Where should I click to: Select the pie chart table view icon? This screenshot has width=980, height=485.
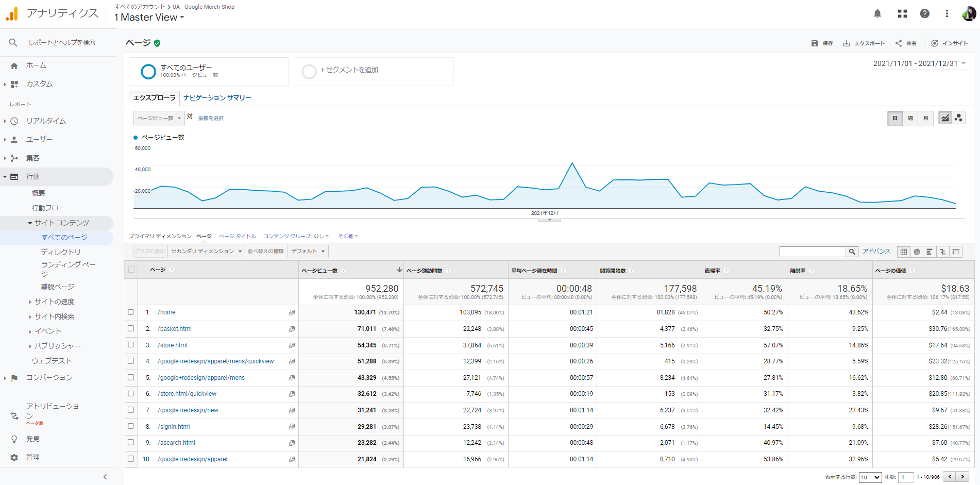coord(917,252)
